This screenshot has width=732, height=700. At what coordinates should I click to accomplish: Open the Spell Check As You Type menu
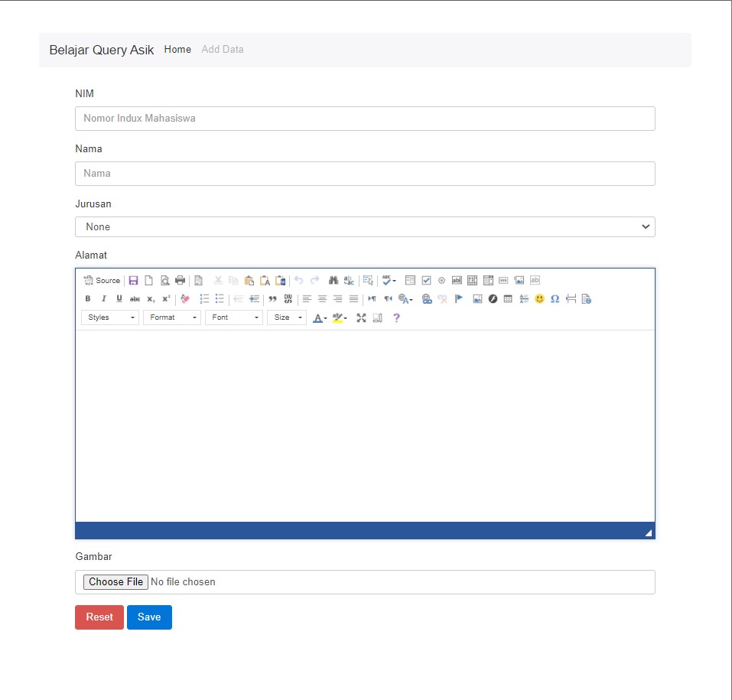click(x=389, y=280)
